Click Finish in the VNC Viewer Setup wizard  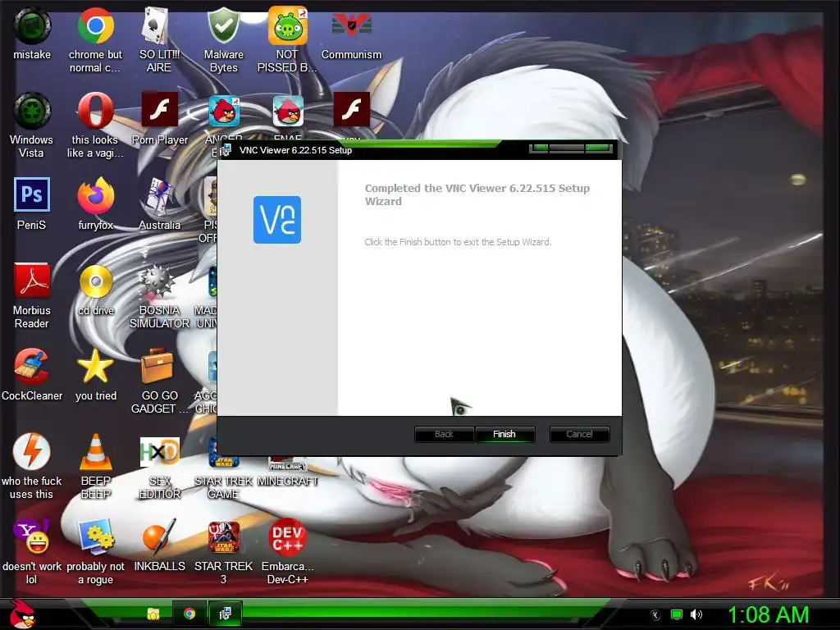504,434
